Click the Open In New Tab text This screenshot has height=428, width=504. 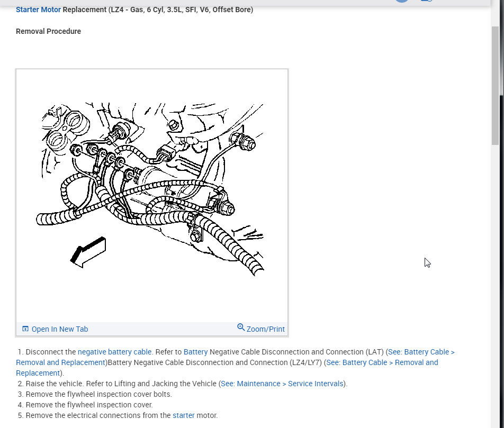coord(60,329)
